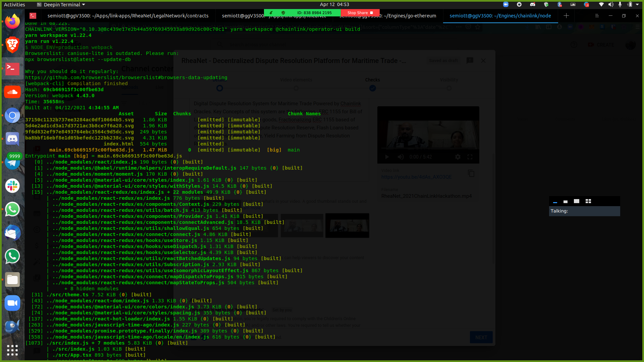Image resolution: width=644 pixels, height=362 pixels.
Task: Open the date and time dropdown
Action: click(334, 4)
